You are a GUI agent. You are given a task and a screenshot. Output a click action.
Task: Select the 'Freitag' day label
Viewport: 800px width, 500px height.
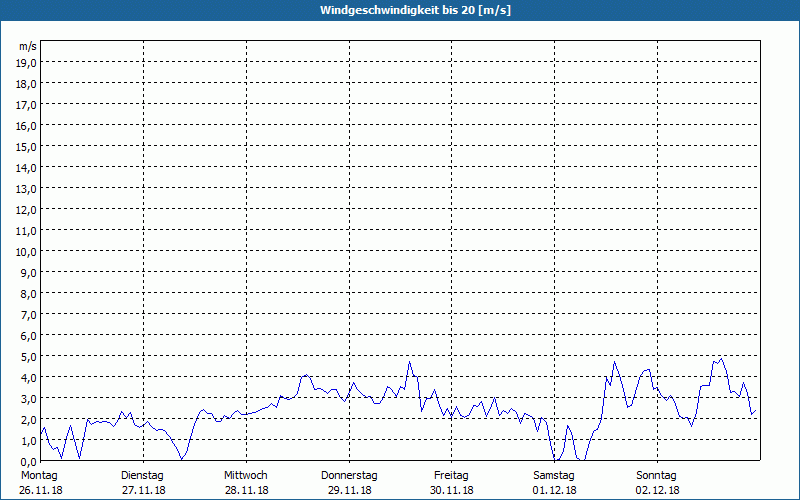click(451, 476)
